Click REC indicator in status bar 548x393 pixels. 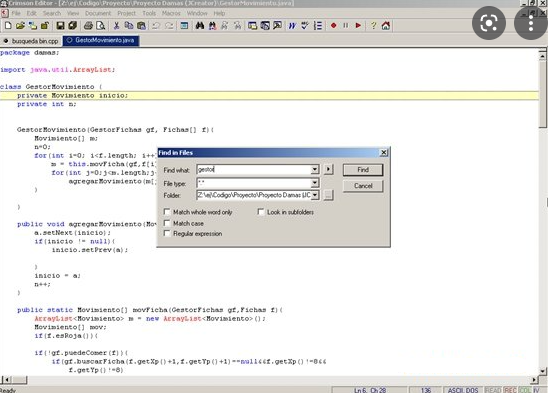click(510, 390)
